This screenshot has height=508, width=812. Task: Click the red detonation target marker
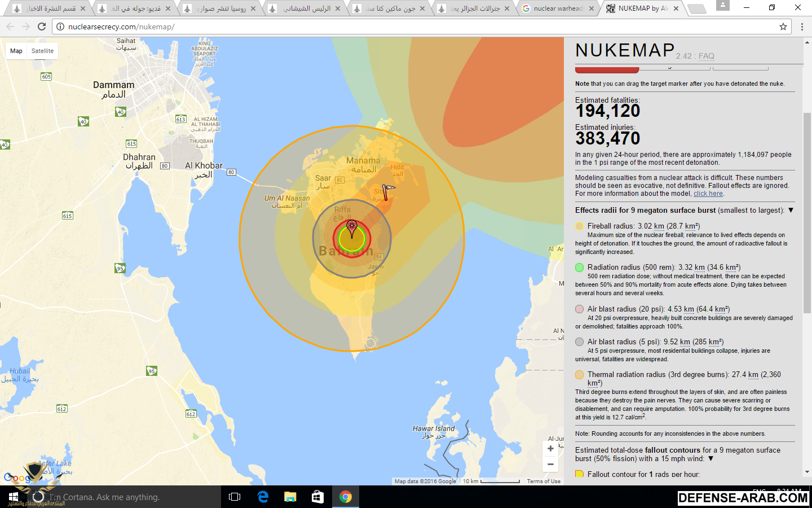point(352,227)
